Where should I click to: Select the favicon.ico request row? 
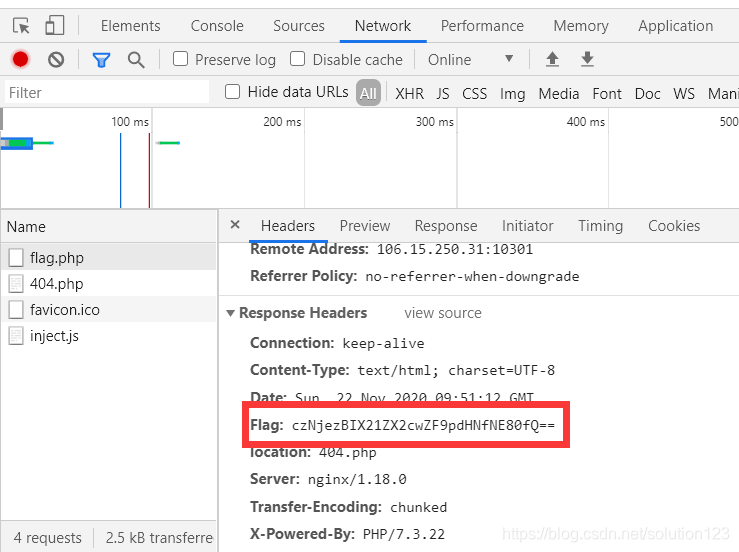click(x=109, y=310)
